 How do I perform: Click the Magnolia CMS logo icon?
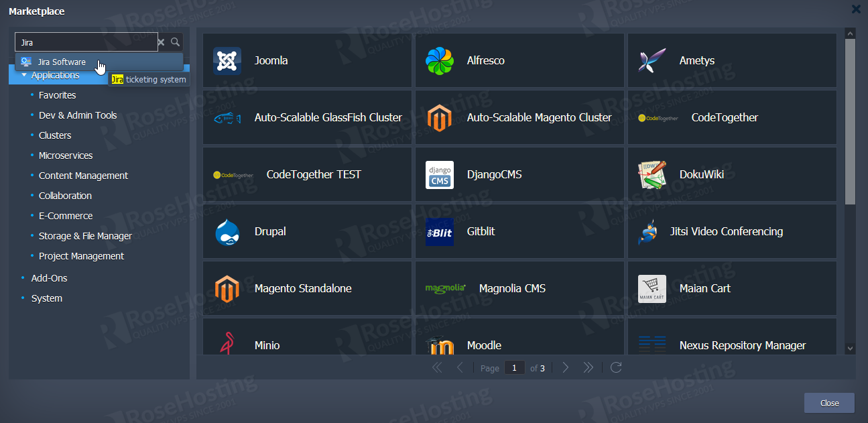coord(446,288)
